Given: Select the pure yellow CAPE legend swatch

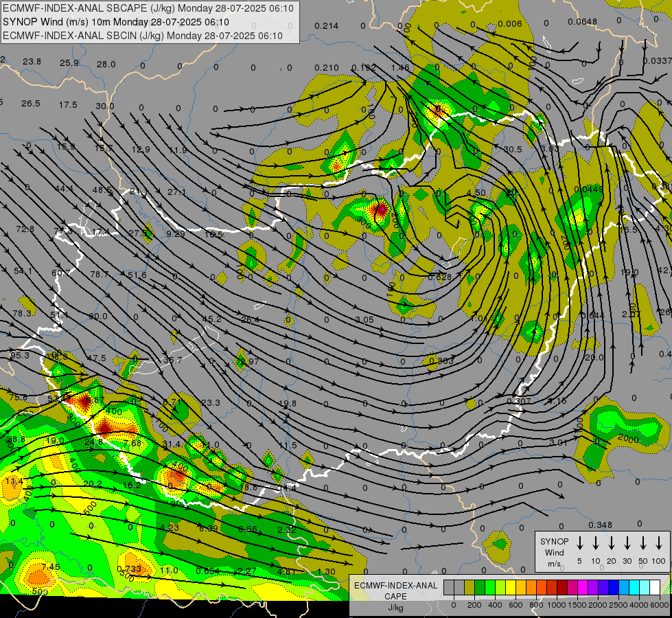Looking at the screenshot, I should click(x=511, y=588).
